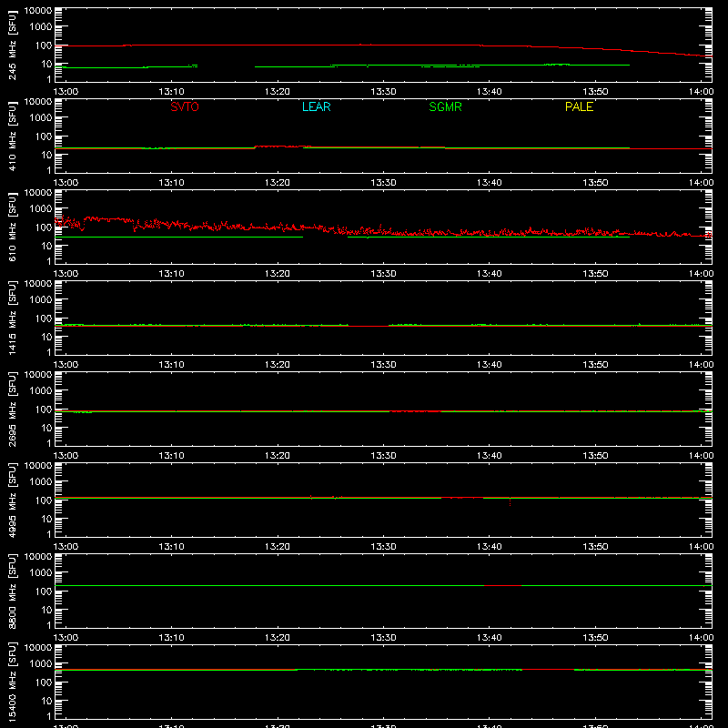Click the 2695 MHz panel's 13:20 time label
The width and height of the screenshot is (728, 728).
pos(278,456)
